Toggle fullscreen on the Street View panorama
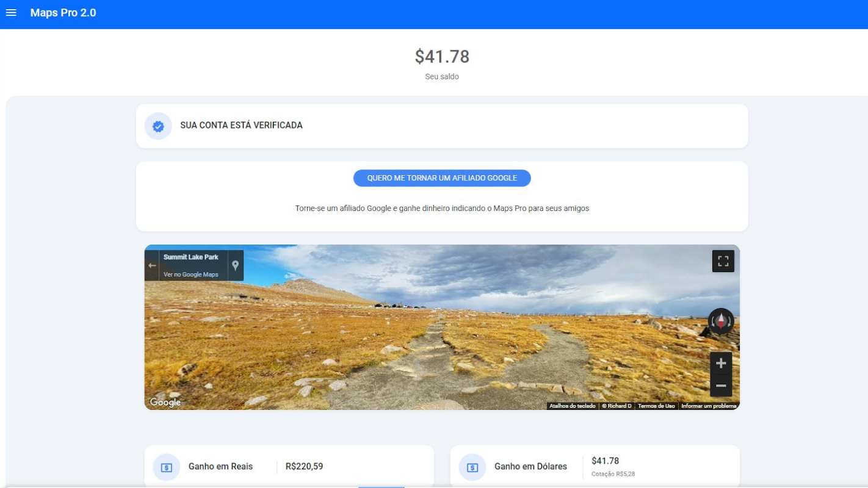 (x=723, y=261)
